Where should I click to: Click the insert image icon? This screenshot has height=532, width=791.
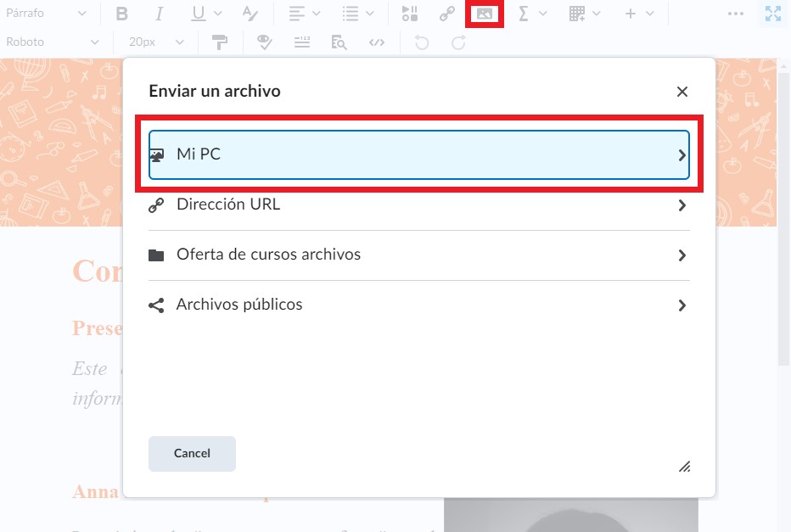[x=485, y=14]
